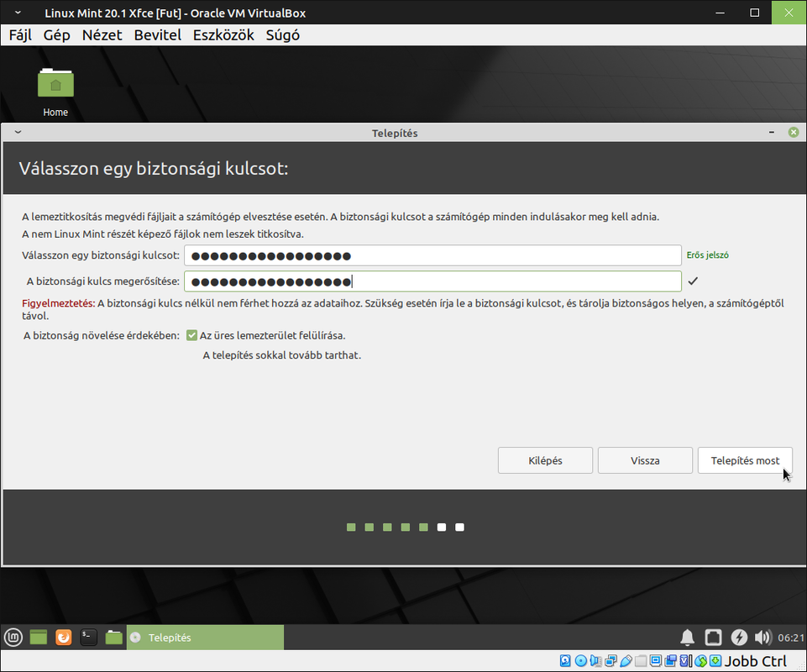Click VirtualBox CPU virtualization indicator
This screenshot has width=807, height=672.
[x=685, y=661]
